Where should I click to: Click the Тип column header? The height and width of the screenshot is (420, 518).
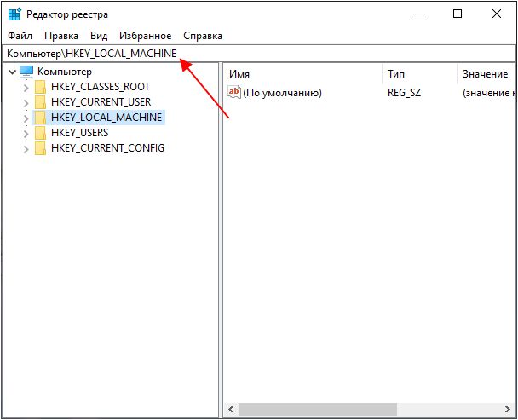pos(419,74)
